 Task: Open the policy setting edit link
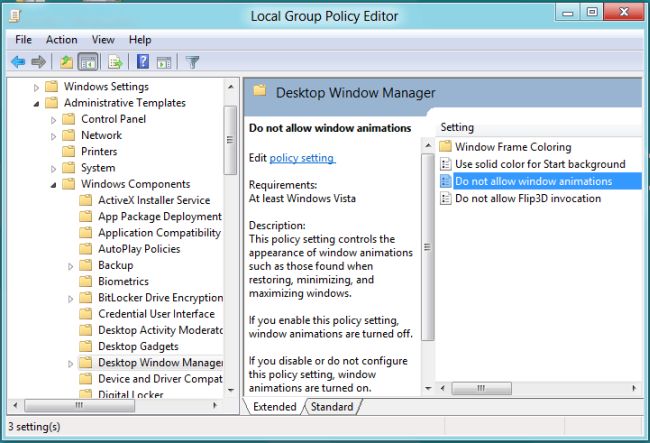pos(302,158)
